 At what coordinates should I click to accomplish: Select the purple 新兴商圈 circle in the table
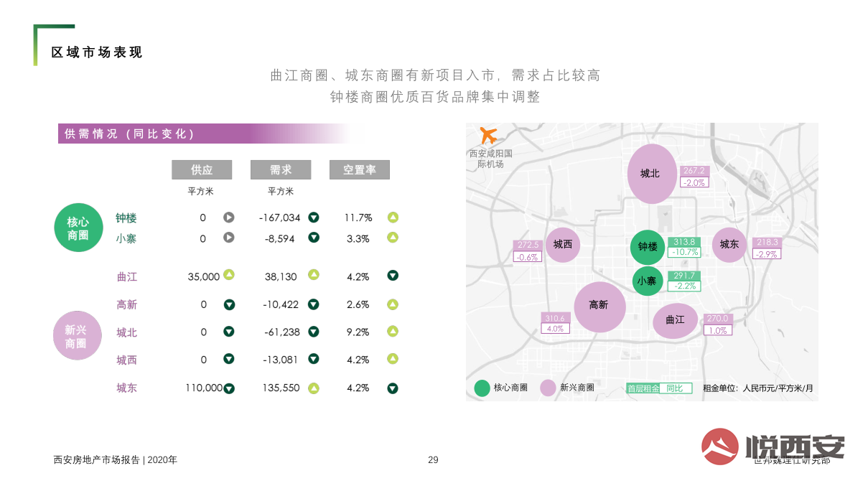pos(78,336)
